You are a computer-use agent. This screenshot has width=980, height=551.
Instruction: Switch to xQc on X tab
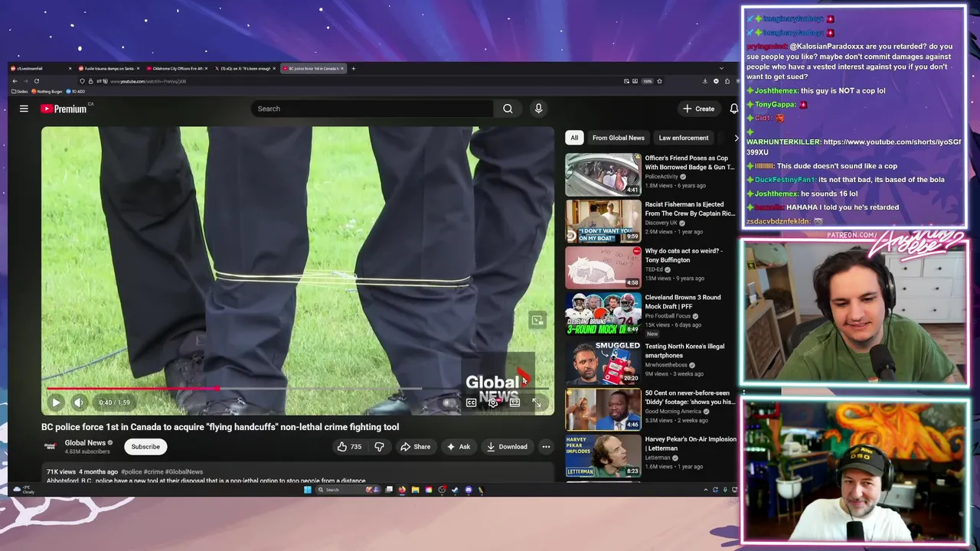[245, 68]
